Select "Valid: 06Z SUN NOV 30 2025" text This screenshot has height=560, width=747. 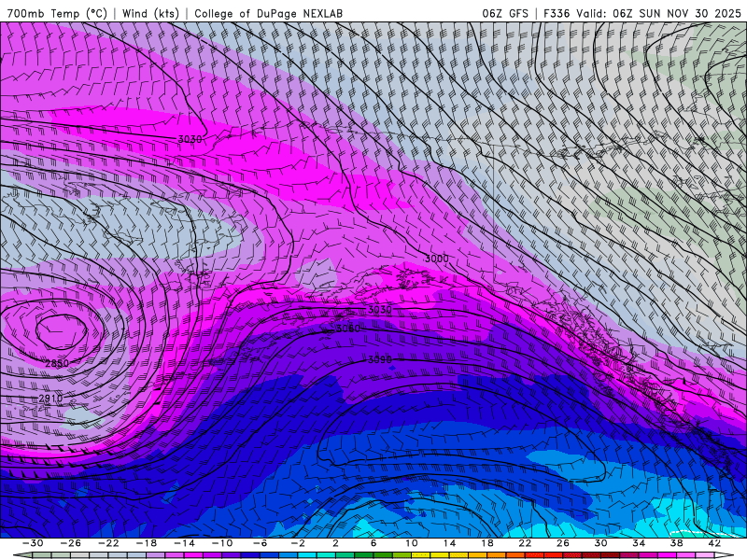tap(658, 13)
